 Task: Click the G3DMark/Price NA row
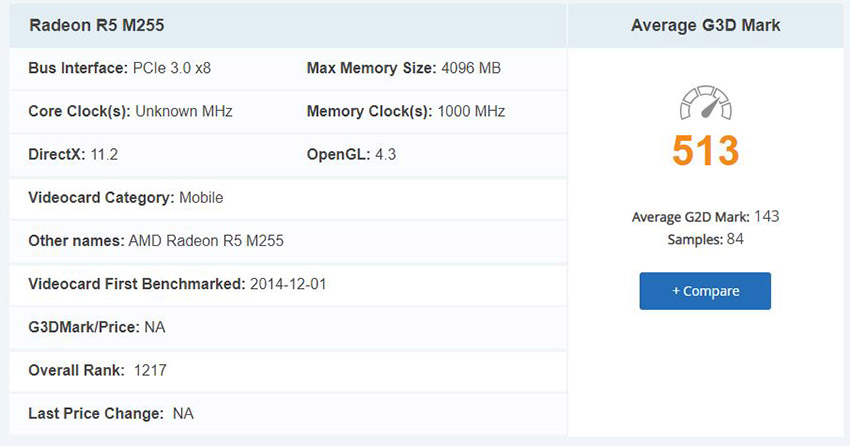pos(288,327)
